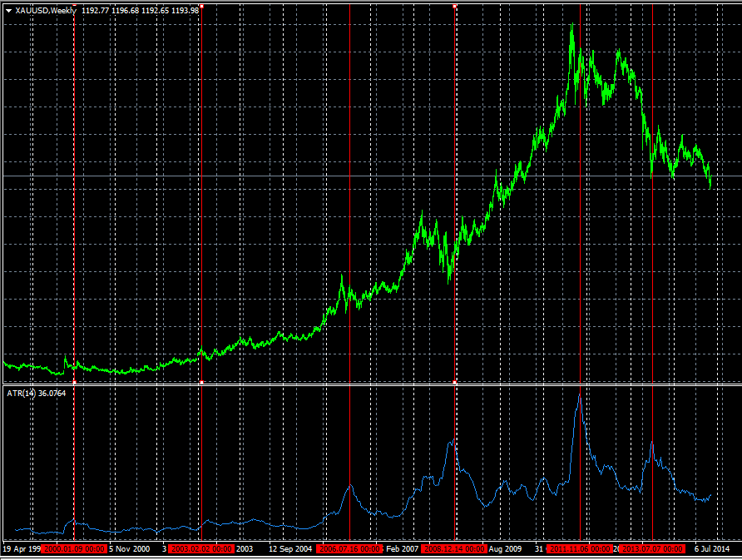Image resolution: width=742 pixels, height=560 pixels.
Task: Click the red 2006.07.16 date label
Action: [x=350, y=549]
